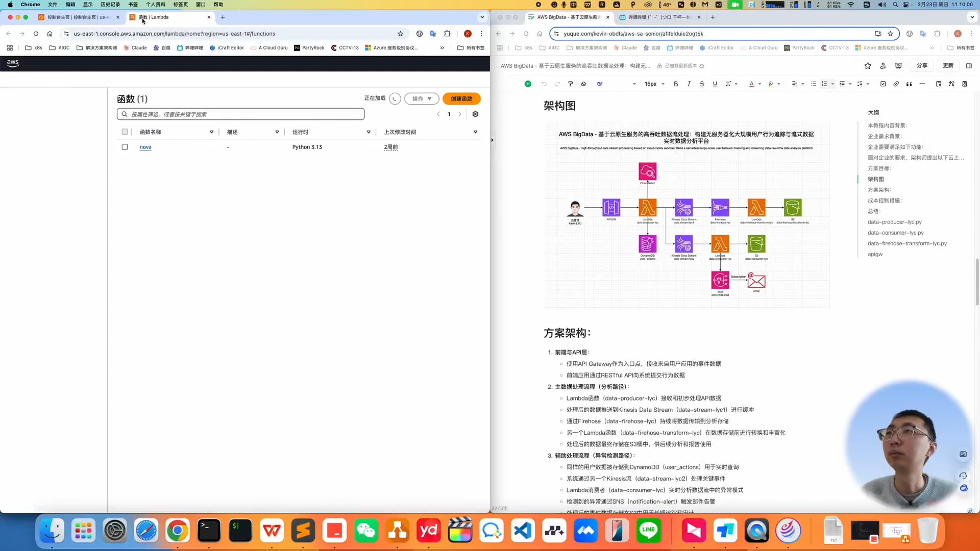This screenshot has width=980, height=551.
Task: Apply italic formatting in the editor toolbar
Action: point(689,84)
